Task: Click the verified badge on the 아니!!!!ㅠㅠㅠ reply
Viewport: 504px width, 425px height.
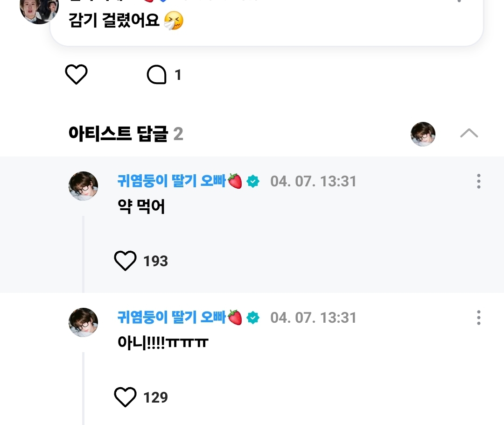Action: [253, 318]
